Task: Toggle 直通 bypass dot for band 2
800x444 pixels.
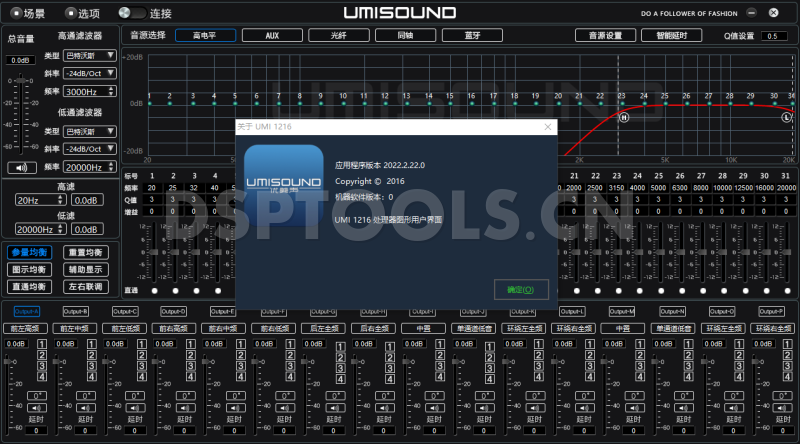Action: tap(176, 291)
